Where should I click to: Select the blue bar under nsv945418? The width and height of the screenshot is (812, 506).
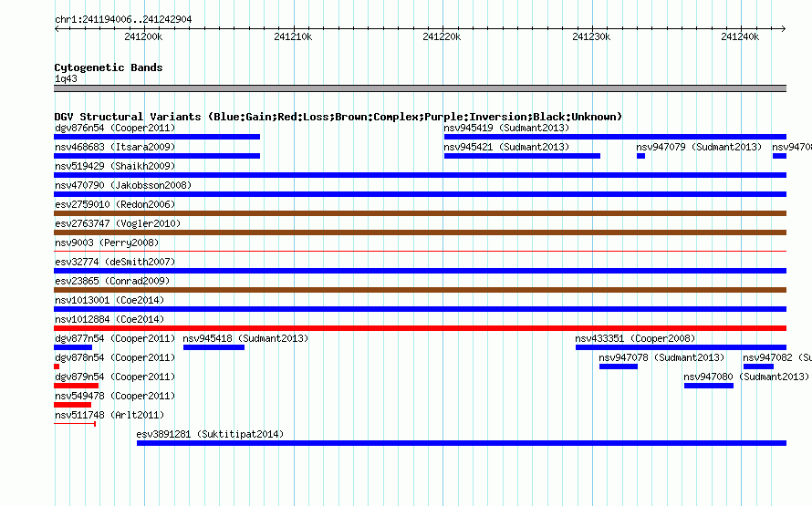(x=213, y=347)
